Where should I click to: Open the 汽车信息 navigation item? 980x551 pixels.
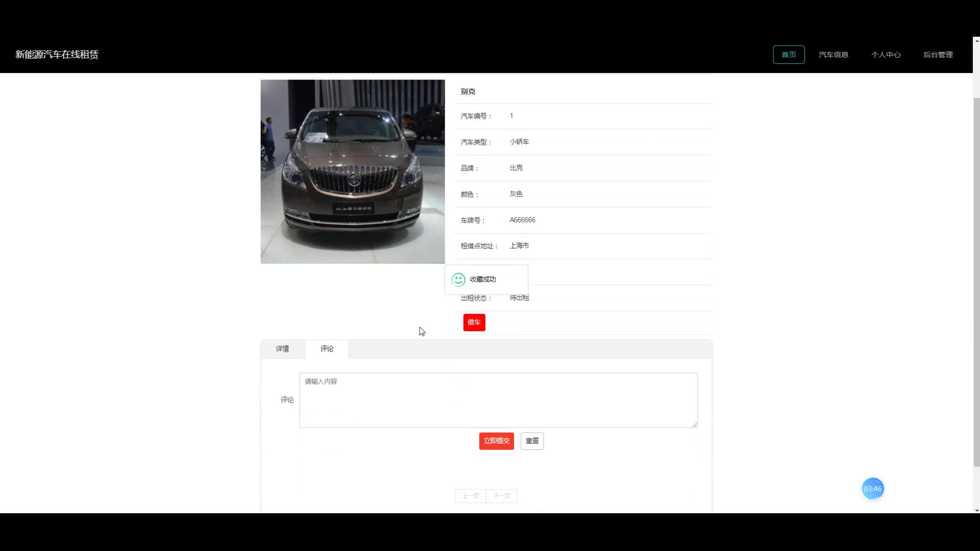[x=834, y=55]
